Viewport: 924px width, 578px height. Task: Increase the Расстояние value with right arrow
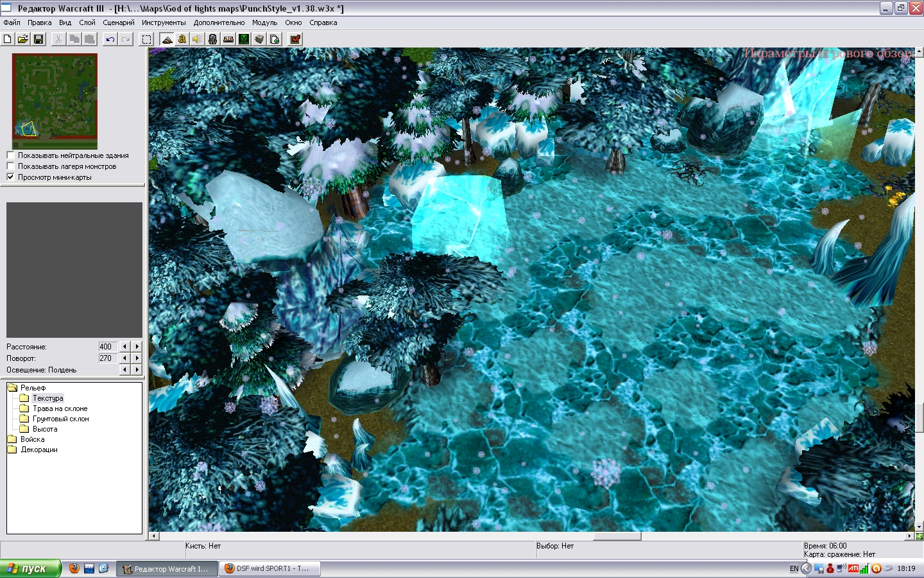click(x=137, y=347)
